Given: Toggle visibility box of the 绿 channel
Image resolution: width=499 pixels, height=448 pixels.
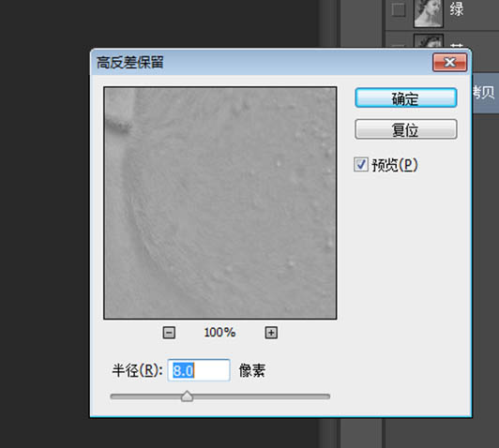Looking at the screenshot, I should (398, 10).
